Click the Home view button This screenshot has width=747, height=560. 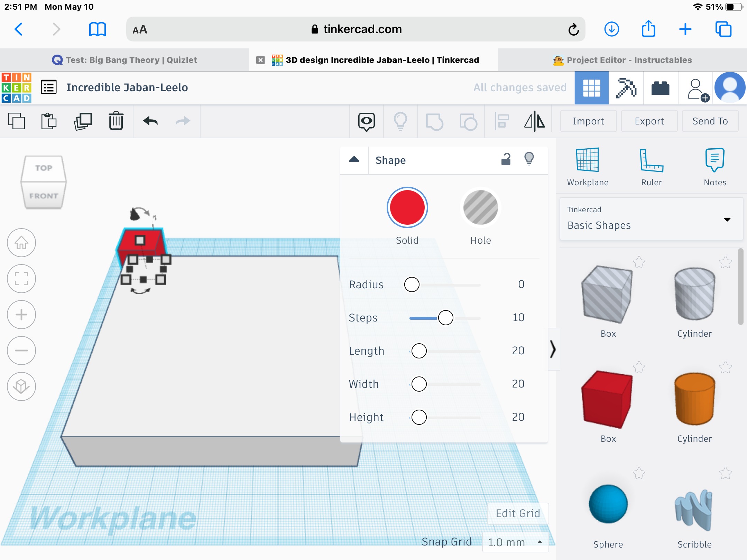21,243
